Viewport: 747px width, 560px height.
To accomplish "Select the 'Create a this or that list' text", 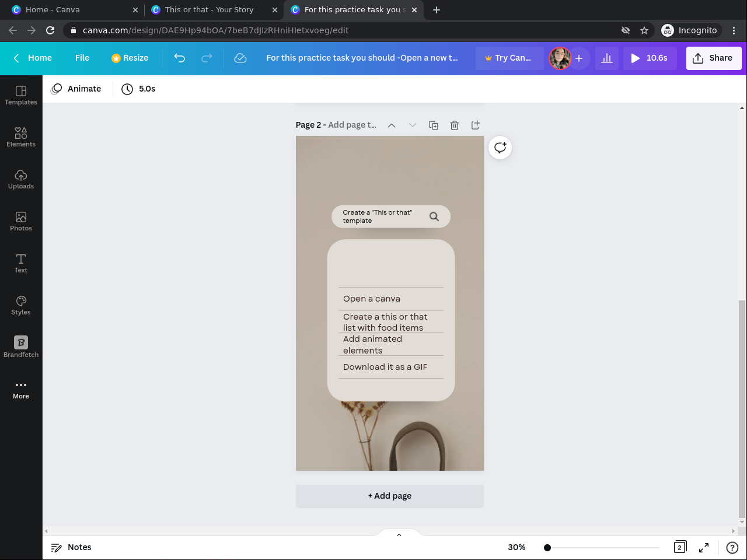I will tap(385, 322).
